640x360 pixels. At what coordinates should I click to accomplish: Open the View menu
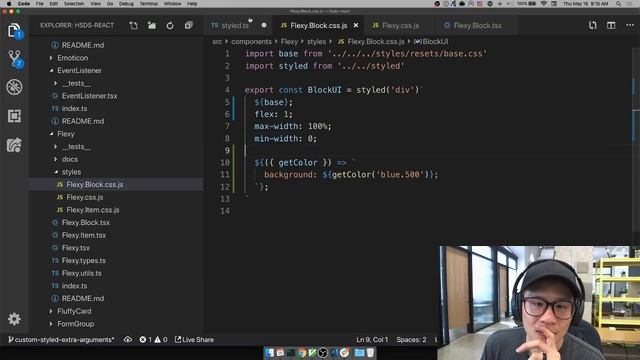(x=96, y=4)
